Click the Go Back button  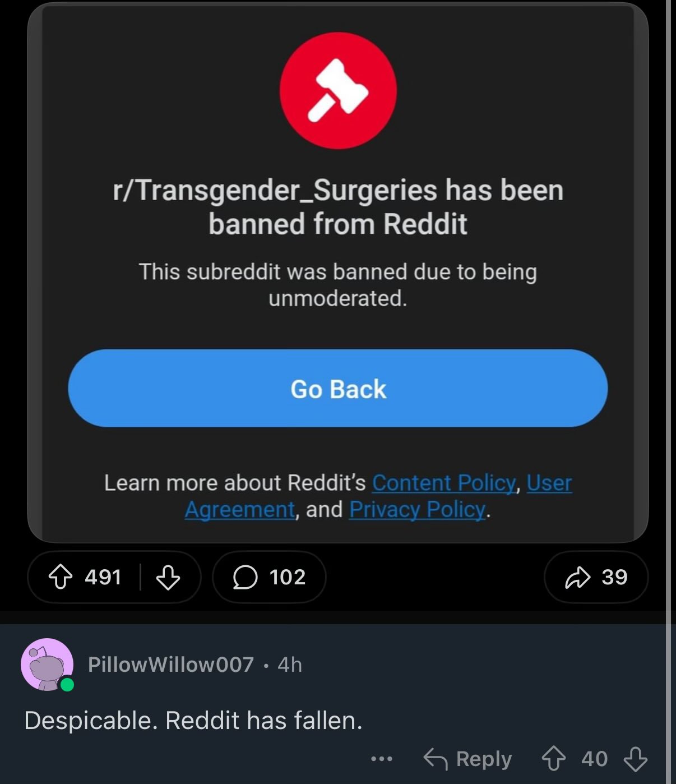338,388
